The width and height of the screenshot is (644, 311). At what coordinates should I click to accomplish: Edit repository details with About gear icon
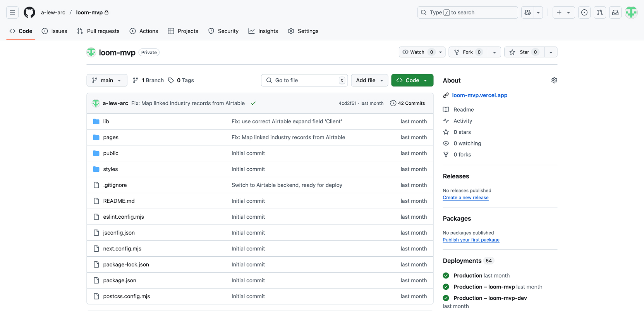554,80
